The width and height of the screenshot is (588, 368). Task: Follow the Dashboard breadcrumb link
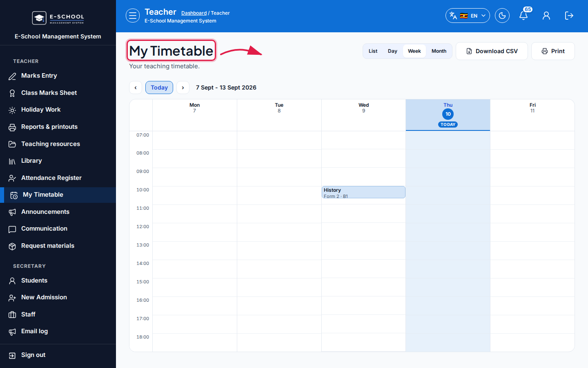[194, 13]
